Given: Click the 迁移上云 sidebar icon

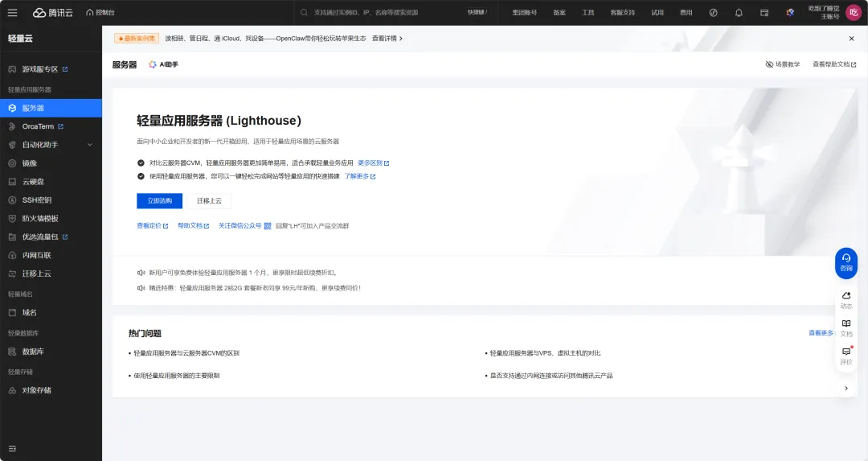Looking at the screenshot, I should (12, 274).
